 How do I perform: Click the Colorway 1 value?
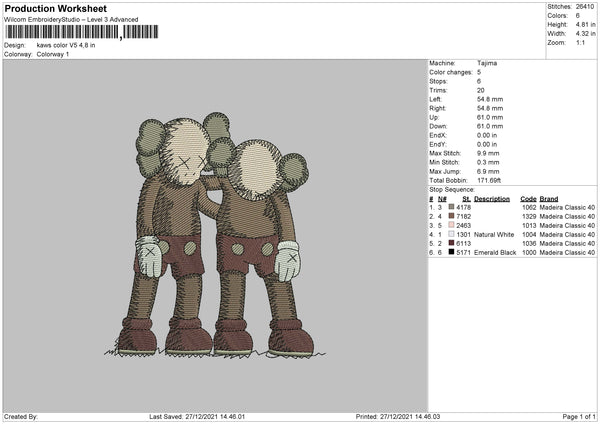(53, 54)
